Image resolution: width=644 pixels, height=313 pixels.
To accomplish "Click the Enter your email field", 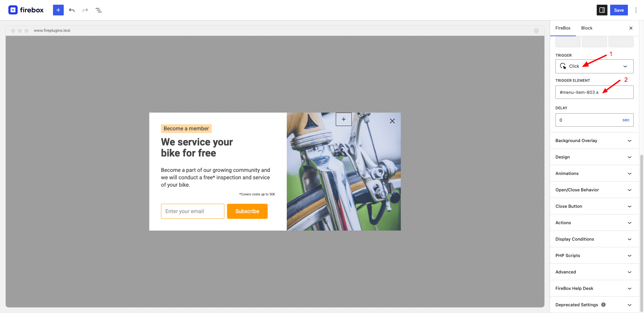I will 193,211.
